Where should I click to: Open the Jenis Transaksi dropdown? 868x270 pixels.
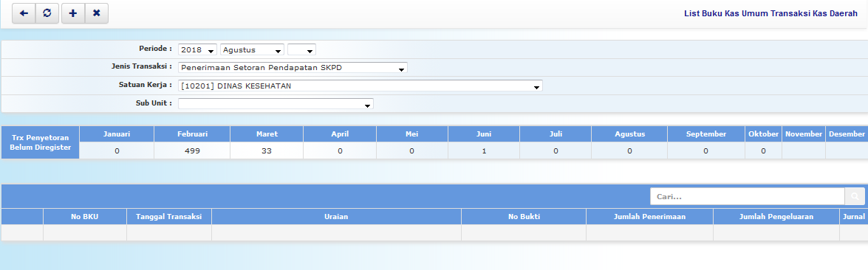pos(293,68)
